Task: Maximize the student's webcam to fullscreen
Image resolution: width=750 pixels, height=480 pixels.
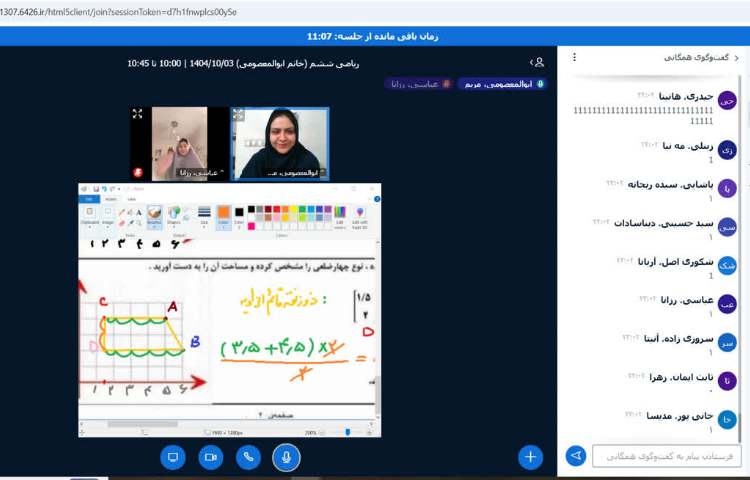Action: (138, 114)
